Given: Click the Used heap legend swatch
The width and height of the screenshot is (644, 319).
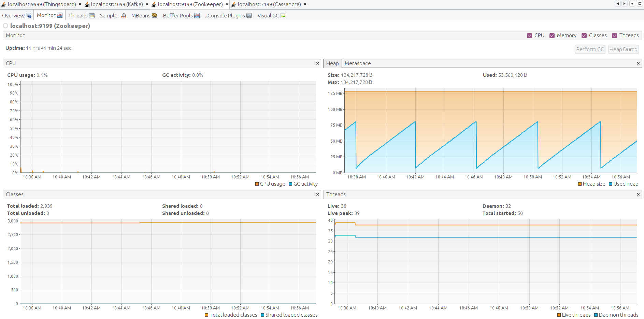Looking at the screenshot, I should (611, 184).
